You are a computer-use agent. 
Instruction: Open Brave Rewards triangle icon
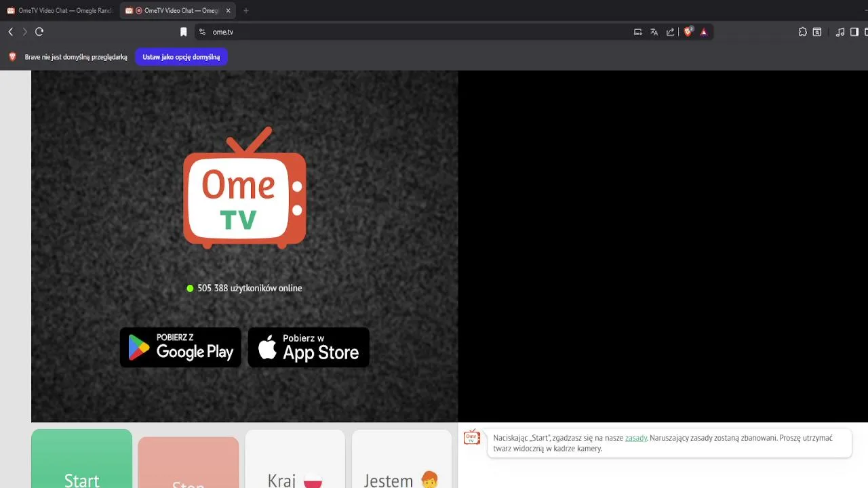(704, 32)
